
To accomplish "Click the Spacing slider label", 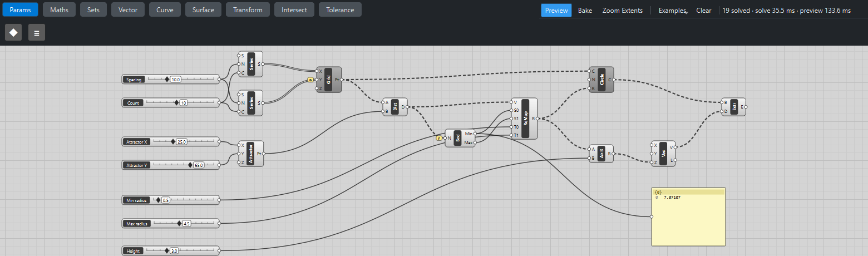I will [x=134, y=80].
